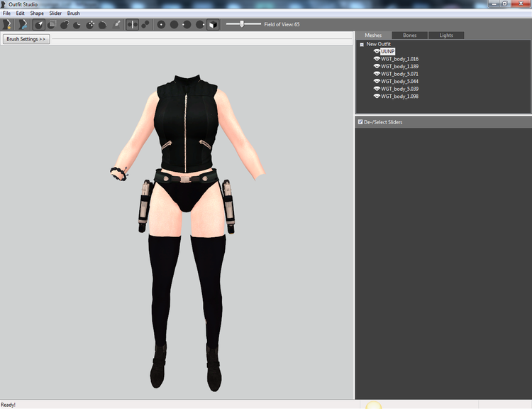Choose the Mask brush tool
The height and width of the screenshot is (409, 532).
(52, 24)
